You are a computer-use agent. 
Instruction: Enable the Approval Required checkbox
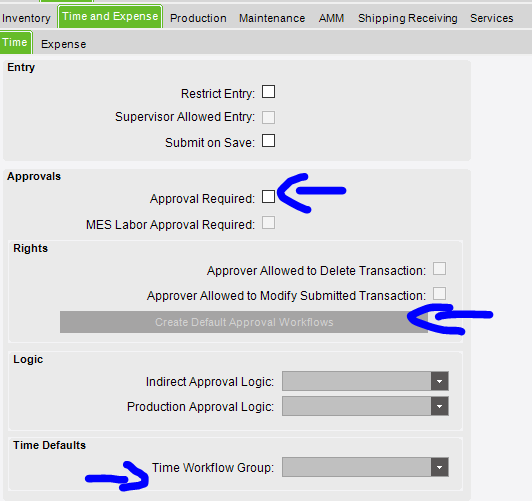(268, 197)
